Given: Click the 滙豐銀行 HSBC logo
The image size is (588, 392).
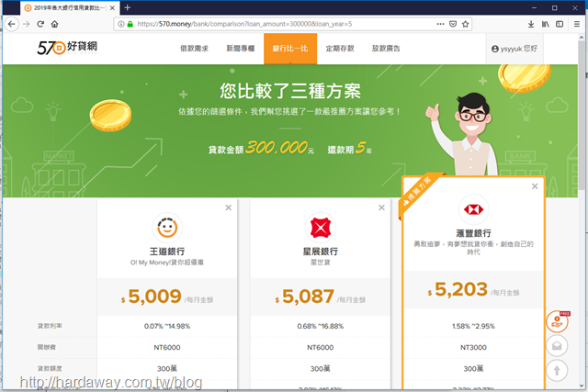Looking at the screenshot, I should point(474,209).
